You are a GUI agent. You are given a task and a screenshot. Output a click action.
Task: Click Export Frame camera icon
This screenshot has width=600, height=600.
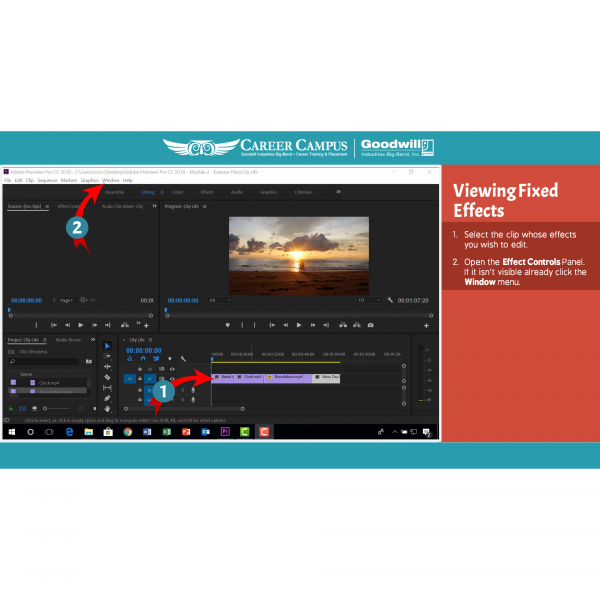pos(370,324)
